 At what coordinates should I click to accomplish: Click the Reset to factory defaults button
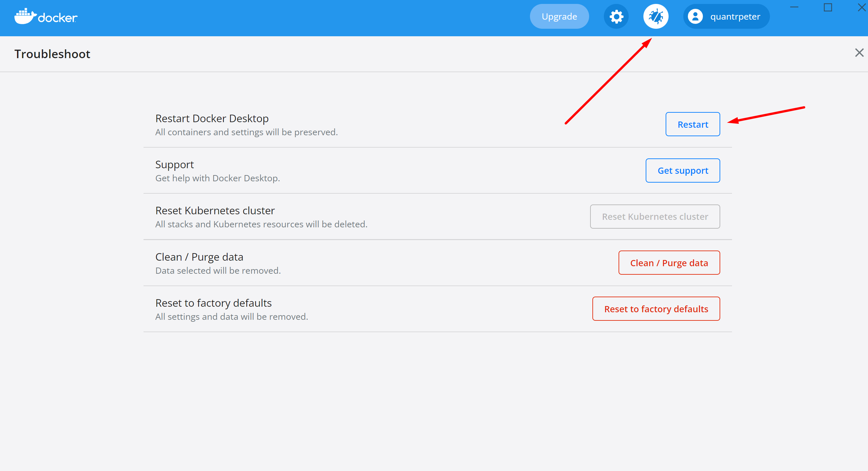pyautogui.click(x=656, y=309)
